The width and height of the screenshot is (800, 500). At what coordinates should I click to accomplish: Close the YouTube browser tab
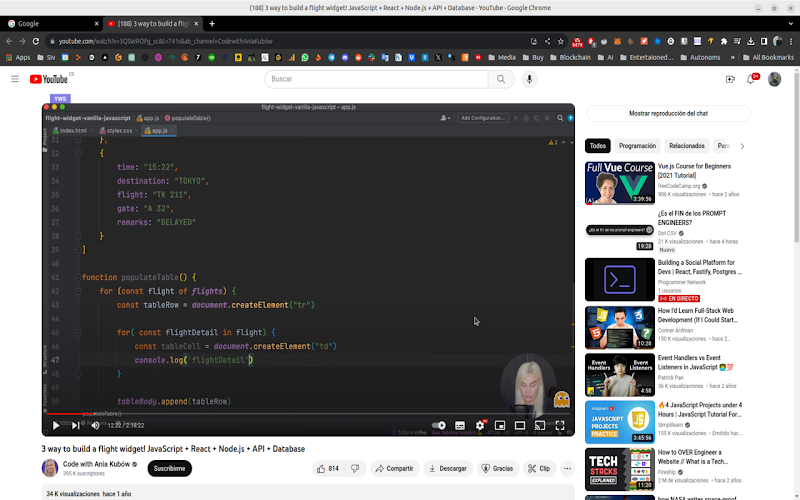coord(196,23)
